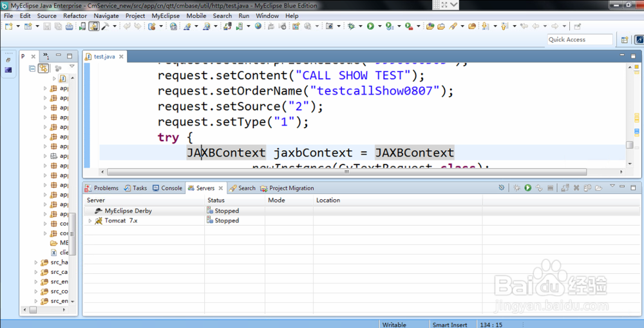This screenshot has height=328, width=644.
Task: Click the editor vertical scrollbar thumb
Action: (629, 145)
